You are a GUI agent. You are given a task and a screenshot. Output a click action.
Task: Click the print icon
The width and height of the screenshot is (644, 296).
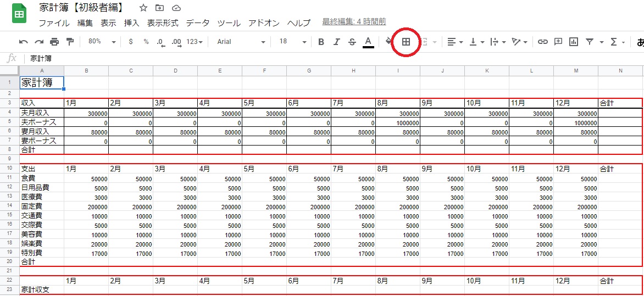[x=54, y=42]
